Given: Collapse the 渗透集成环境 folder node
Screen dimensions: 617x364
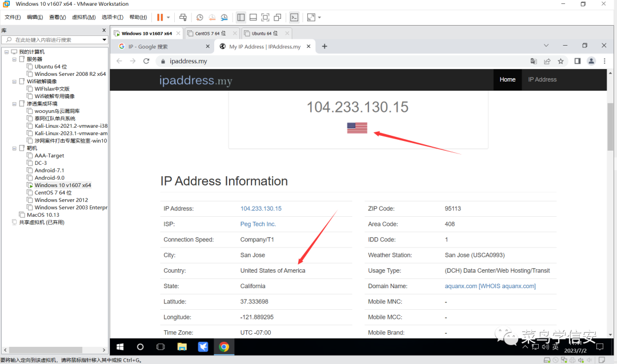Looking at the screenshot, I should point(14,104).
